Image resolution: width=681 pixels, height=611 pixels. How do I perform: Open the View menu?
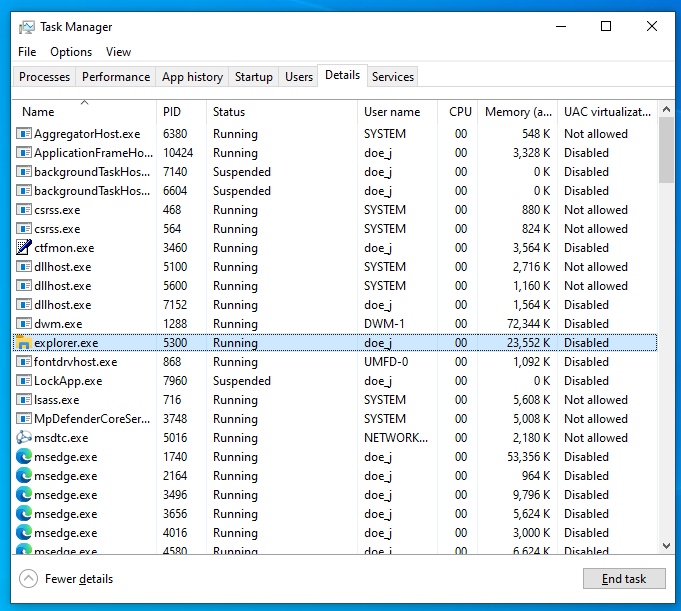click(118, 52)
